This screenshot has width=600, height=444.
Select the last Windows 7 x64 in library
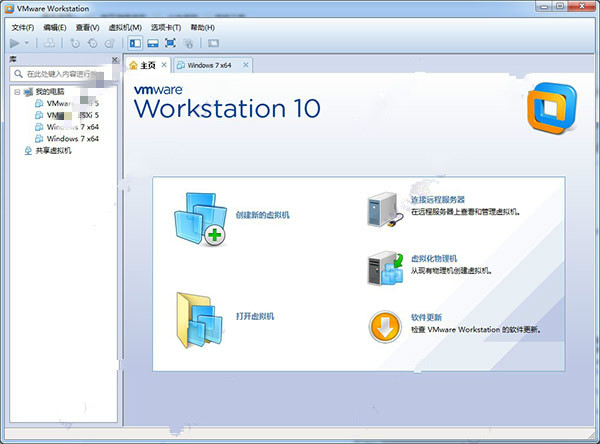point(73,139)
